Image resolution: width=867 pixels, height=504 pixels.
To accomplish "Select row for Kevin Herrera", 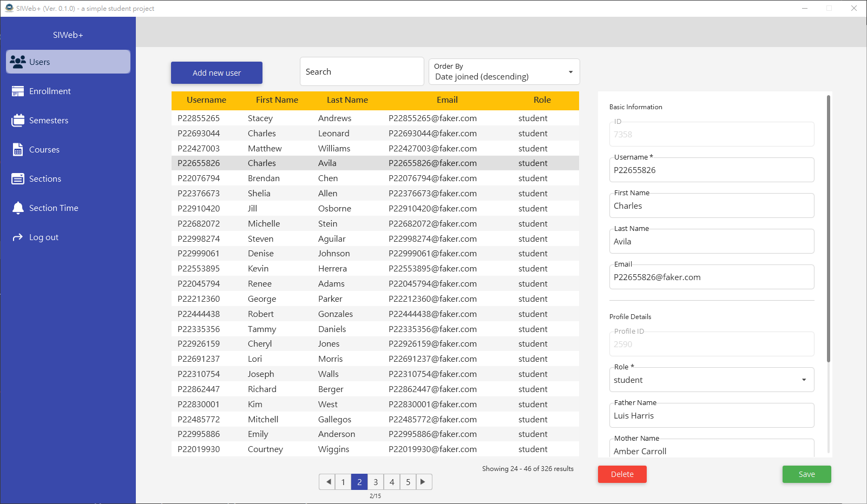I will click(x=375, y=268).
